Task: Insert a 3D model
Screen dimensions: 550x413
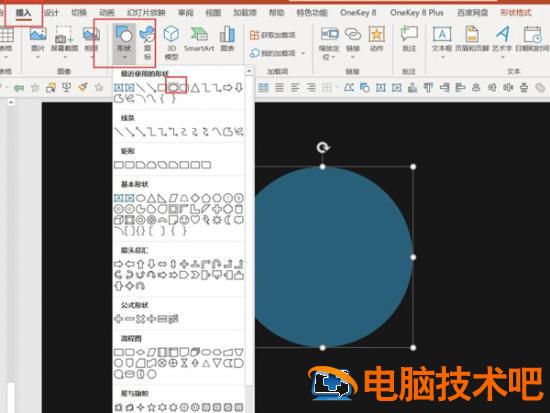Action: (x=171, y=43)
